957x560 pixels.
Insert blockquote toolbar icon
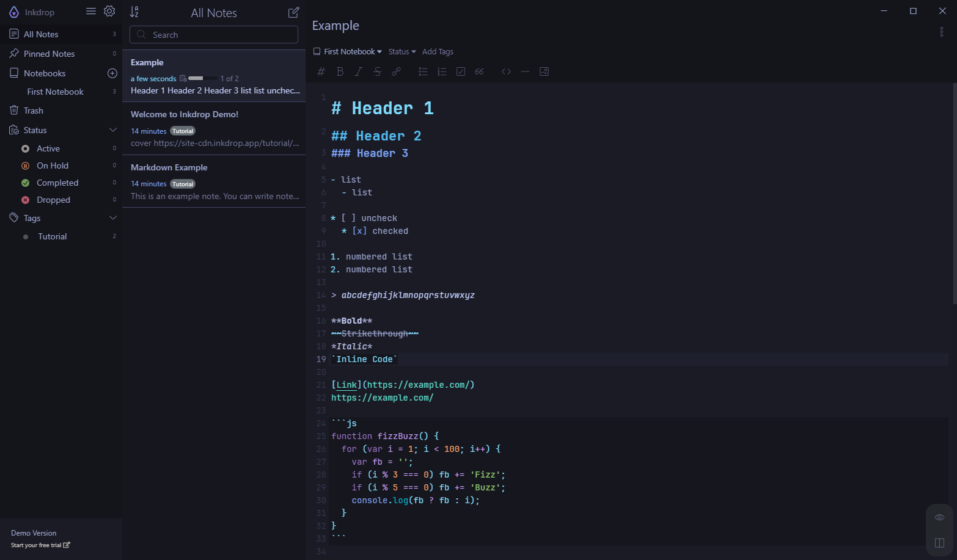pos(479,71)
